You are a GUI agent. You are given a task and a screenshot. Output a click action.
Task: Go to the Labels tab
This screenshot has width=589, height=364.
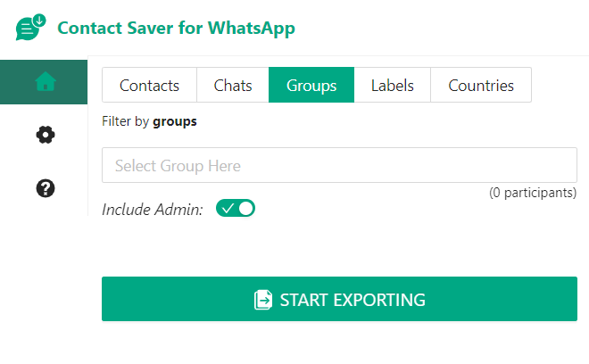(393, 86)
